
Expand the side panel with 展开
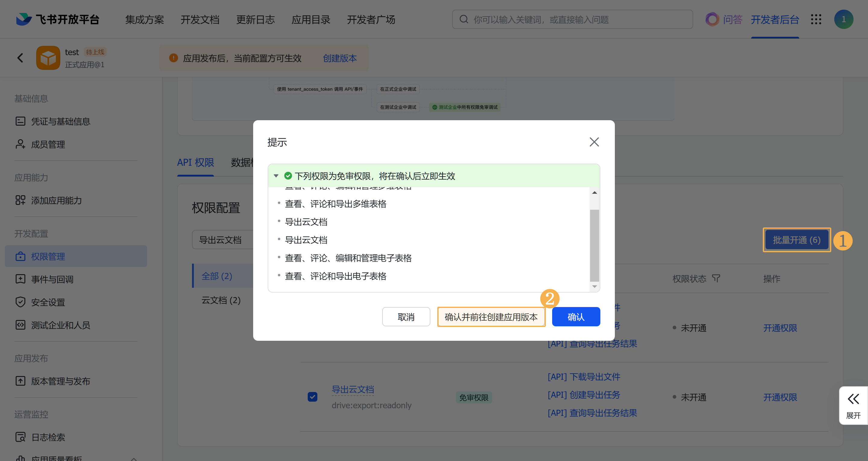(853, 405)
